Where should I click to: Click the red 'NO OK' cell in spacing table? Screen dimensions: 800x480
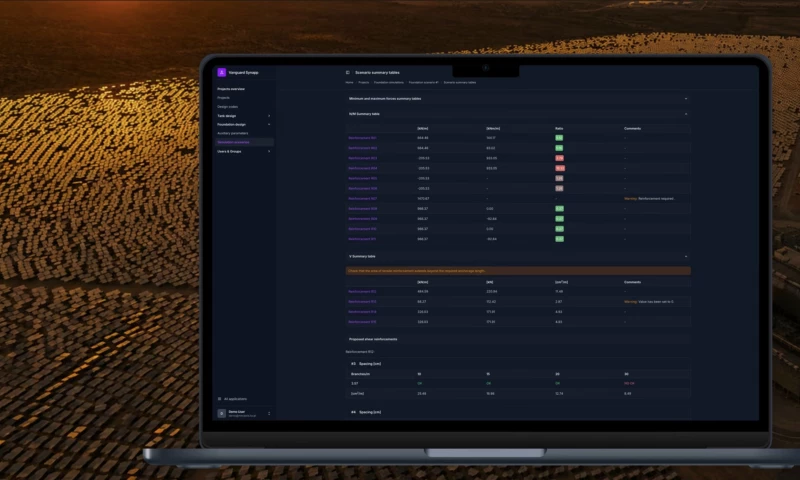629,384
